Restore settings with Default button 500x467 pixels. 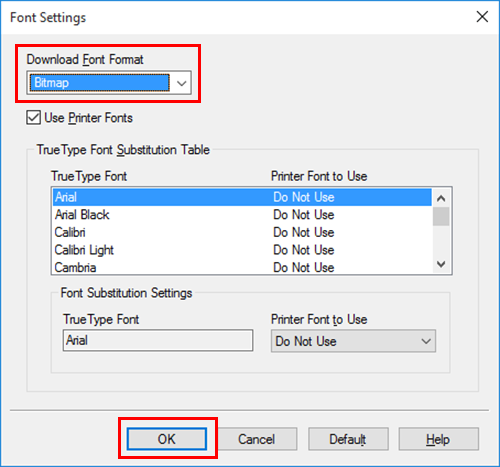[x=348, y=439]
